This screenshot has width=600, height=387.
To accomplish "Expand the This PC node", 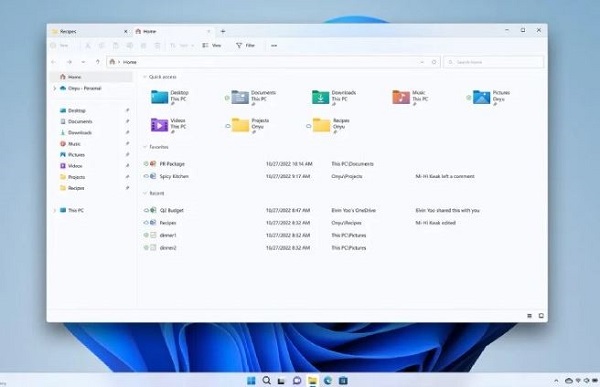I will coord(54,211).
